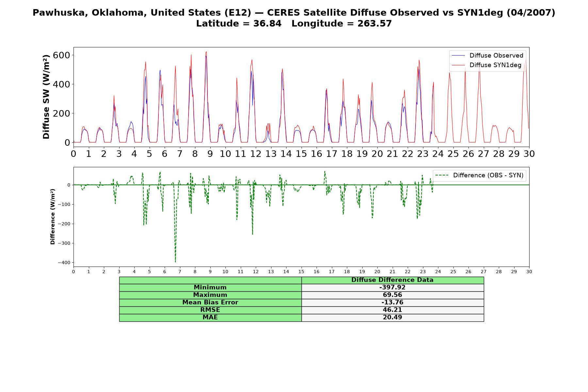Click the Difference (W/m²) axis label
This screenshot has height=392, width=588.
53,217
